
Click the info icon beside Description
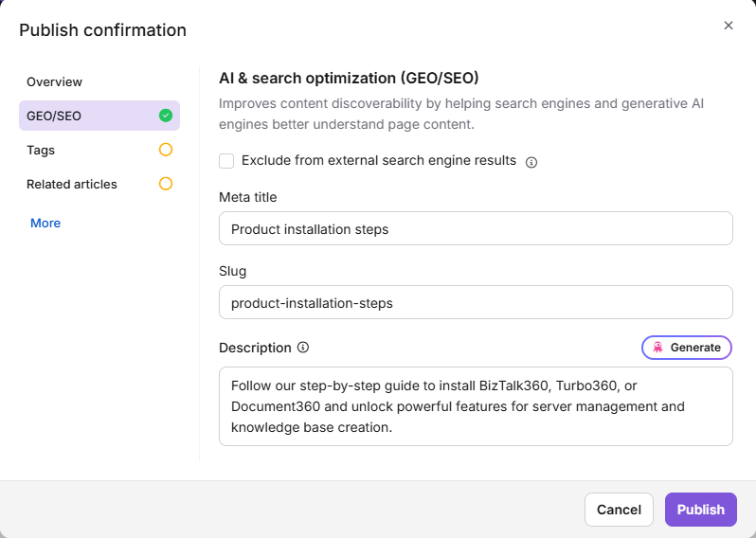coord(303,347)
